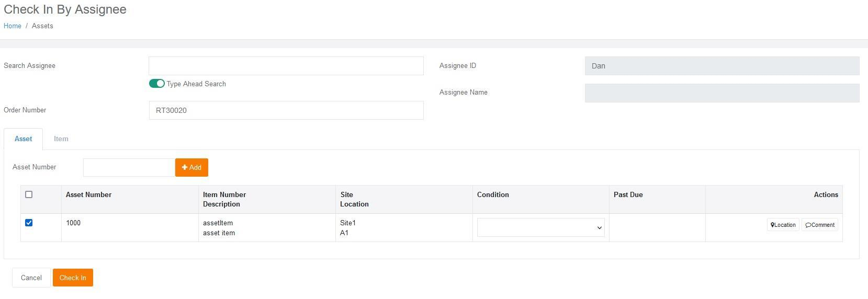Focus the Search Assignee input field
Screen dimensions: 868x299
pyautogui.click(x=286, y=66)
